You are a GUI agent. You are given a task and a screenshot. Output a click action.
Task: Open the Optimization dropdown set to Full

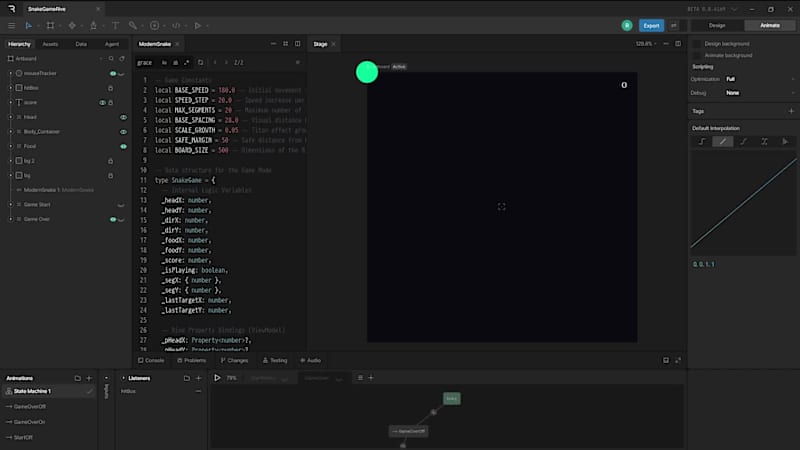tap(760, 79)
